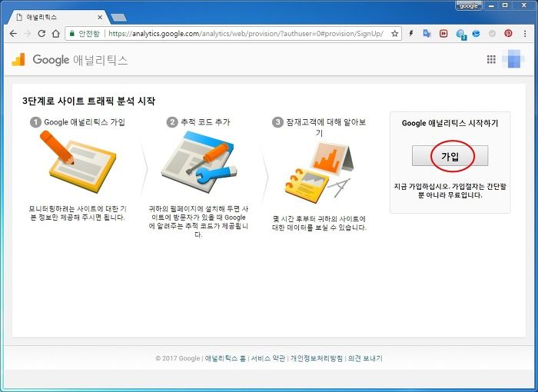Viewport: 538px width, 392px height.
Task: Click the lightning bolt extension icon
Action: coord(410,33)
